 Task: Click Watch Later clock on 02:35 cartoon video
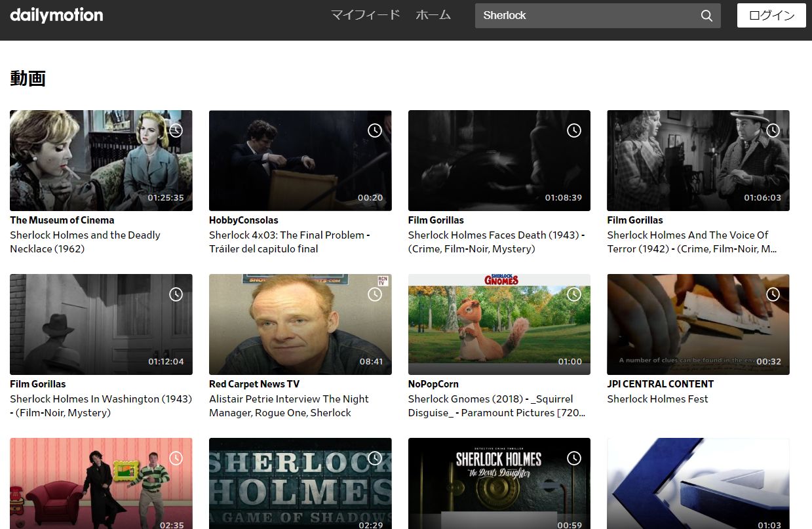click(x=176, y=458)
